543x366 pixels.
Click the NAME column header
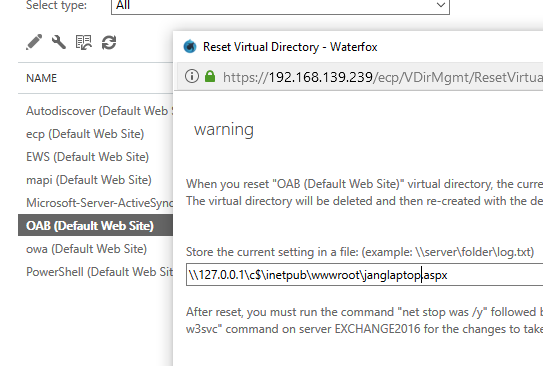pyautogui.click(x=42, y=78)
